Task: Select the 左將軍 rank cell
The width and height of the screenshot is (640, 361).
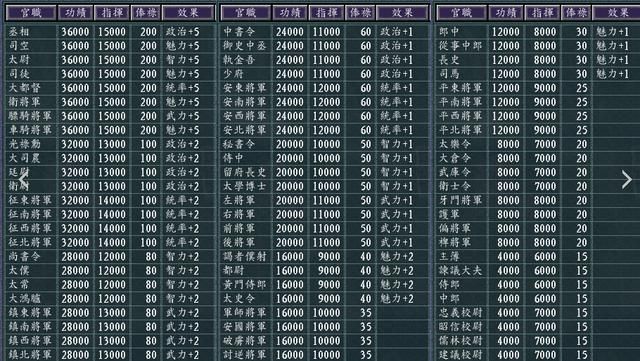Action: point(239,201)
